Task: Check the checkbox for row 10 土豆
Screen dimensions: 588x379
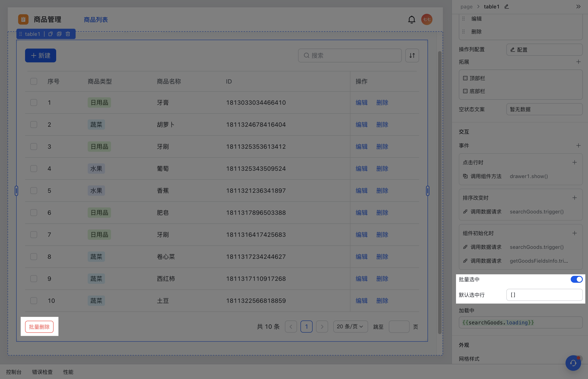Action: tap(34, 301)
